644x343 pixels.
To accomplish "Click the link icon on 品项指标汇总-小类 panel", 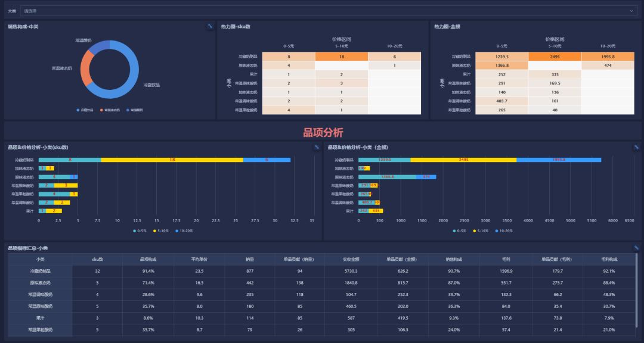I will click(x=636, y=248).
